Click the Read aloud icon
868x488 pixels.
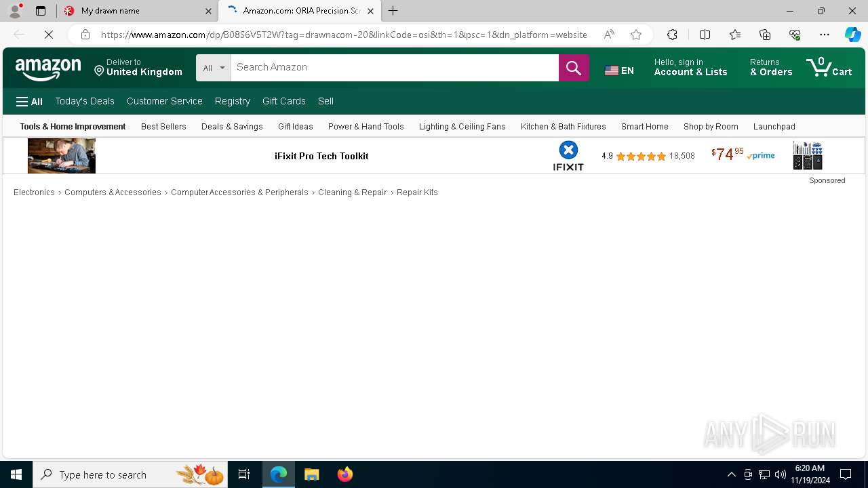click(x=609, y=35)
